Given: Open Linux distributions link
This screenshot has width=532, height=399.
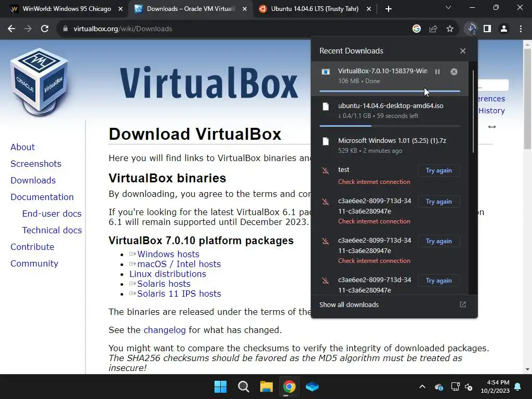Looking at the screenshot, I should pyautogui.click(x=168, y=274).
